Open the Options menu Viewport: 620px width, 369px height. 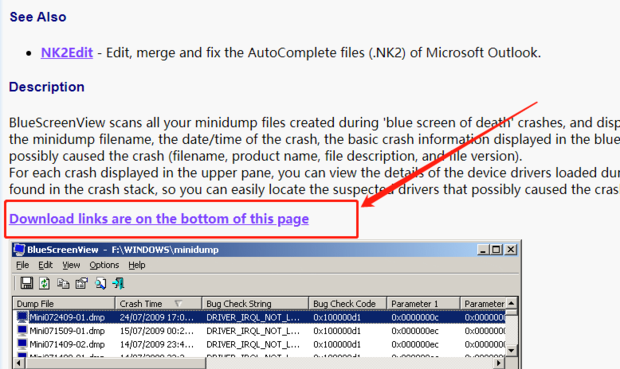click(x=104, y=265)
